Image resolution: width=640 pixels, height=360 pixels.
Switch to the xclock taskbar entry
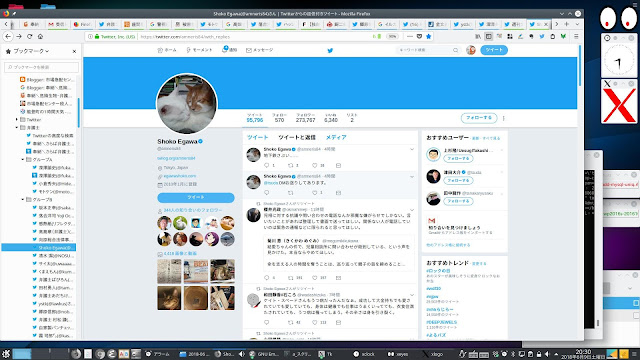[364, 354]
